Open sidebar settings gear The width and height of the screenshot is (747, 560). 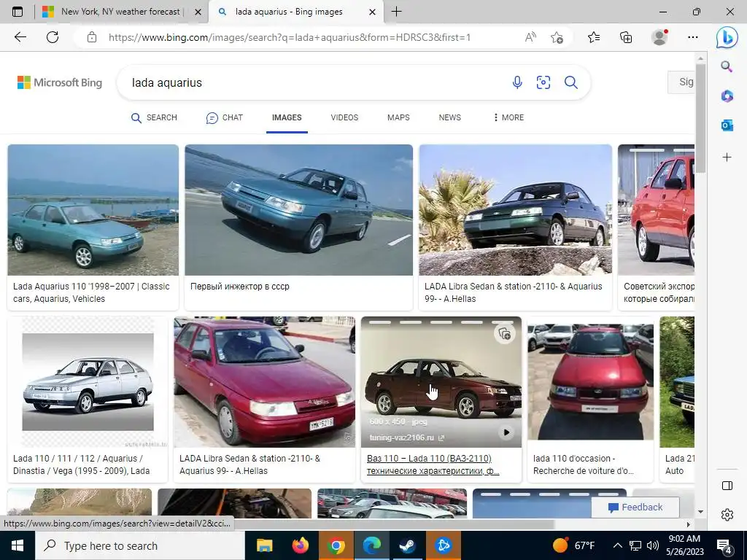tap(727, 515)
